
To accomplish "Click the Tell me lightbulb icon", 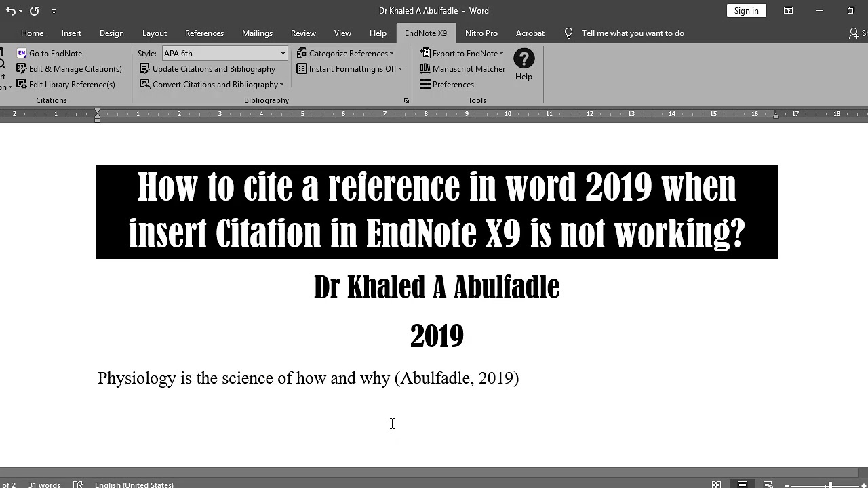I will point(568,33).
